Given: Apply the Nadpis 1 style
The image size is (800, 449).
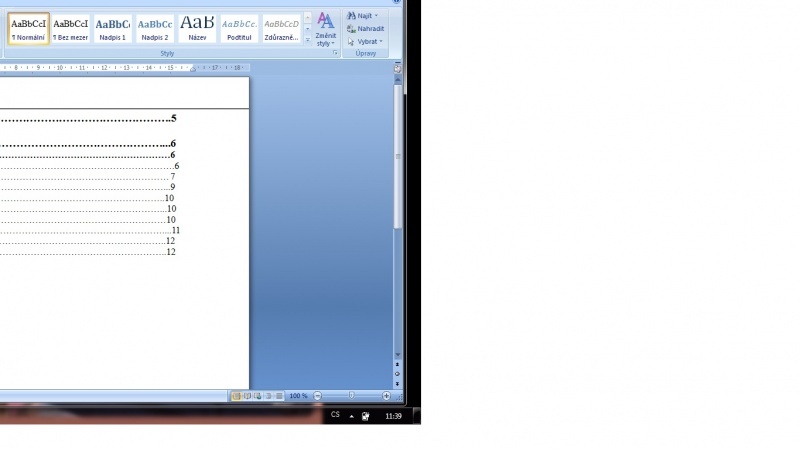Looking at the screenshot, I should pos(113,28).
